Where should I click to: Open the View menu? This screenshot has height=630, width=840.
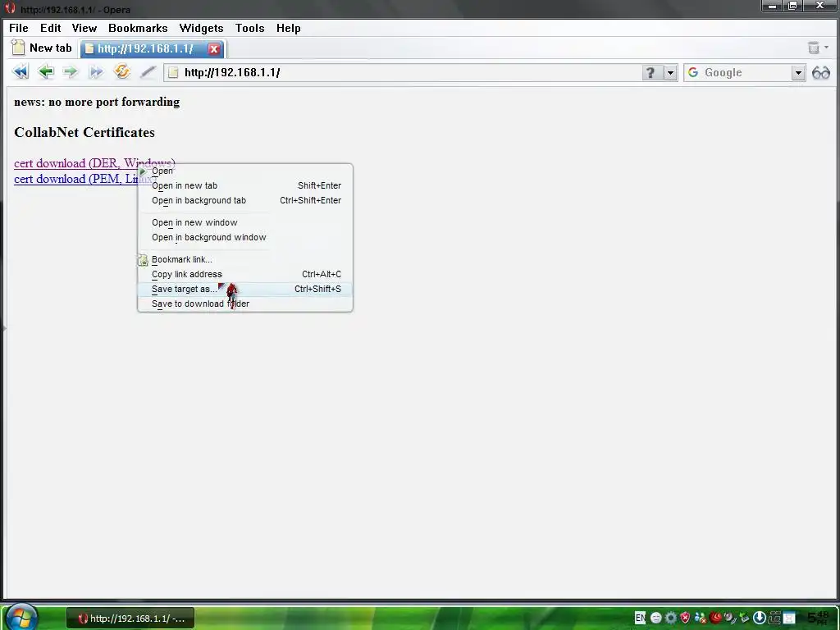pos(84,28)
